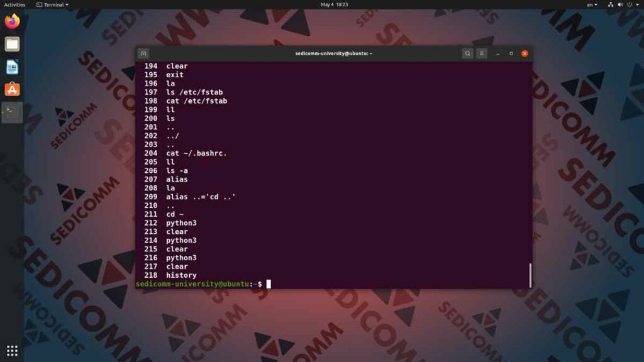Viewport: 644px width, 362px height.
Task: Open the Terminal app menu in top bar
Action: click(x=53, y=4)
